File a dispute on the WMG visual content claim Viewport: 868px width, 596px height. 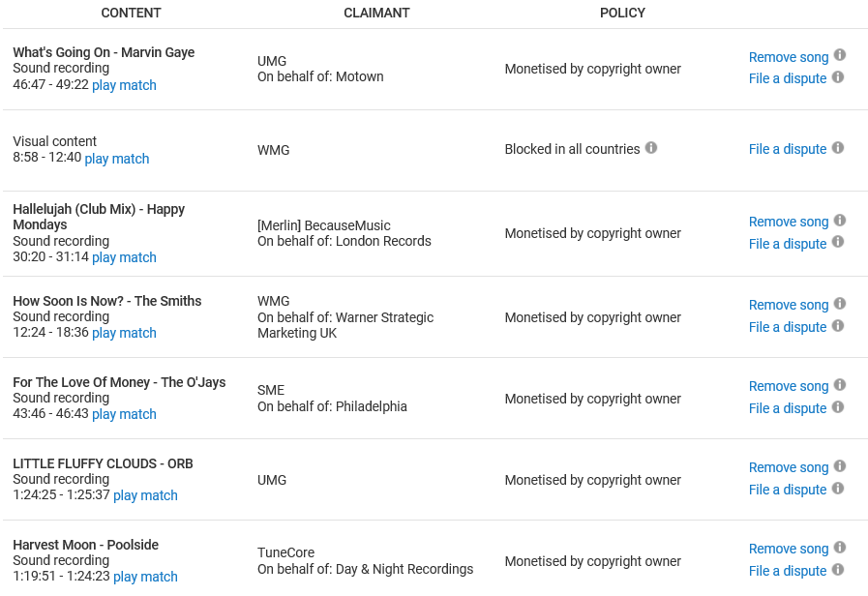pyautogui.click(x=788, y=149)
